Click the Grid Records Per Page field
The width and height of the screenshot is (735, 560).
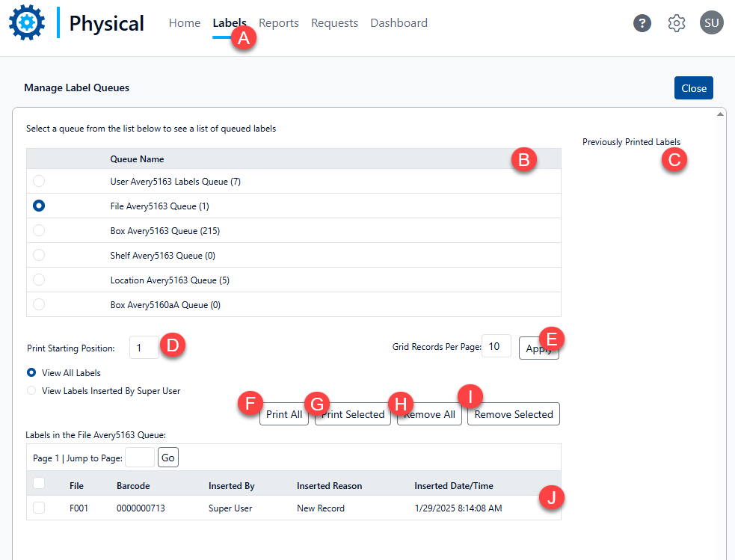(x=496, y=346)
